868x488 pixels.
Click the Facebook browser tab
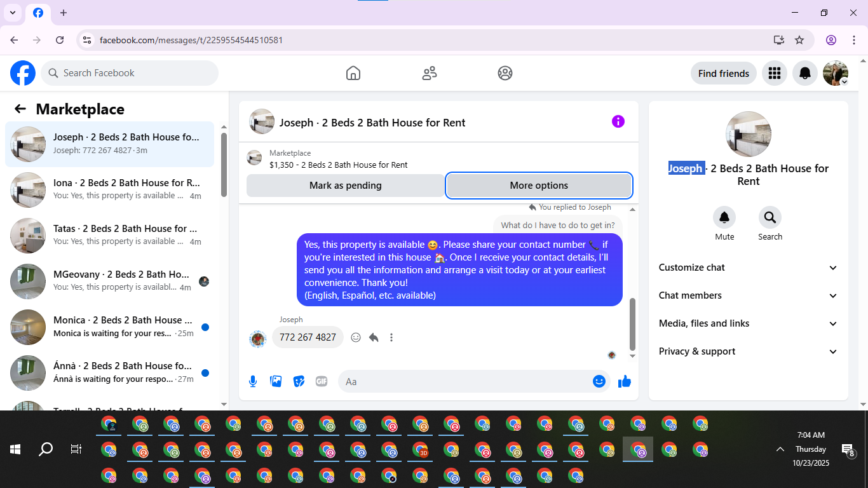pyautogui.click(x=38, y=13)
